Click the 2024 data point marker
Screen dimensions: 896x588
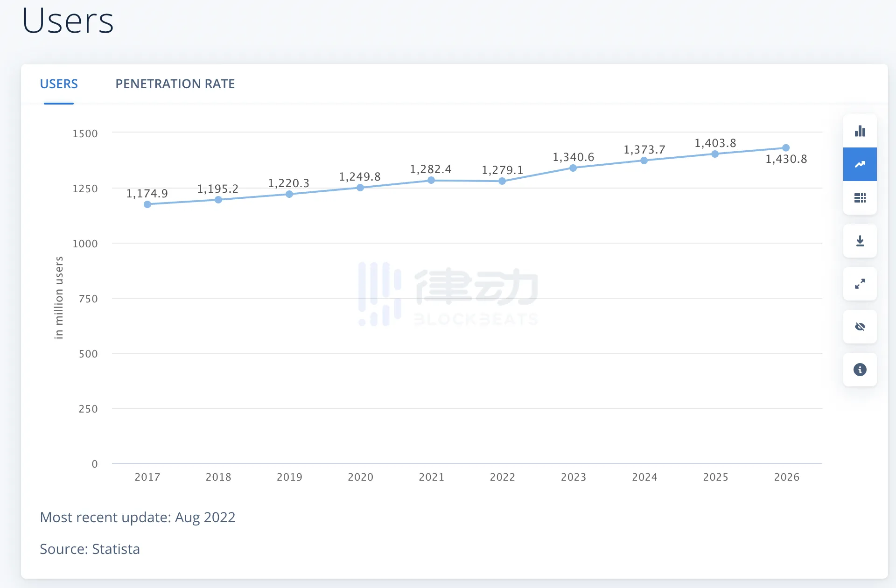pos(644,161)
